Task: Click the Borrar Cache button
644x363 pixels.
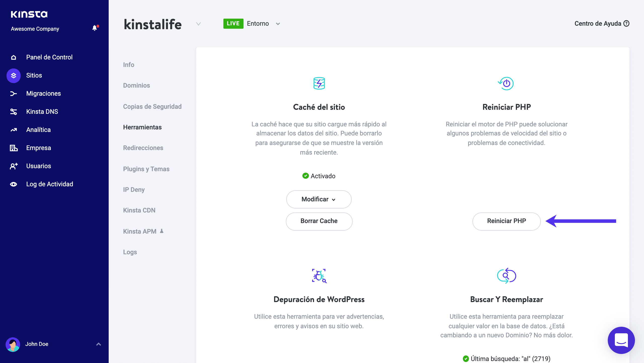Action: (x=319, y=221)
